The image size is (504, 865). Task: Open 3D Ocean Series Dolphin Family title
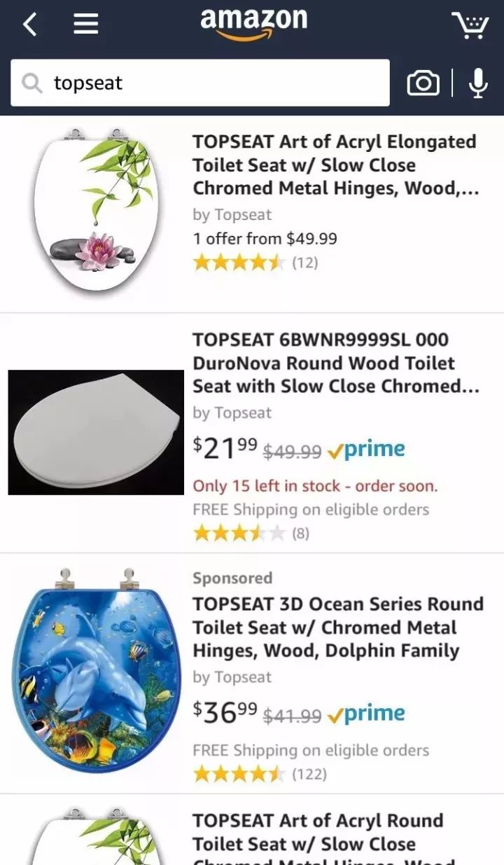pos(337,627)
